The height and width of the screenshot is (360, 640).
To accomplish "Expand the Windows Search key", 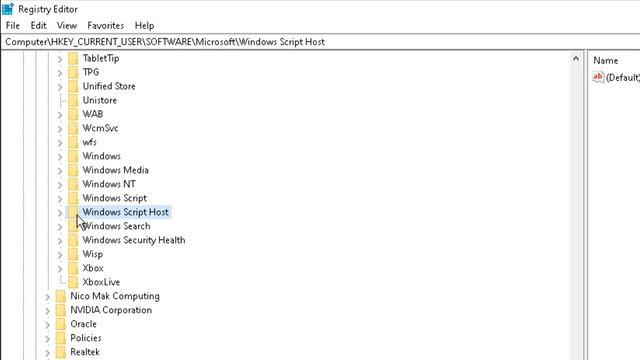I will (x=60, y=227).
